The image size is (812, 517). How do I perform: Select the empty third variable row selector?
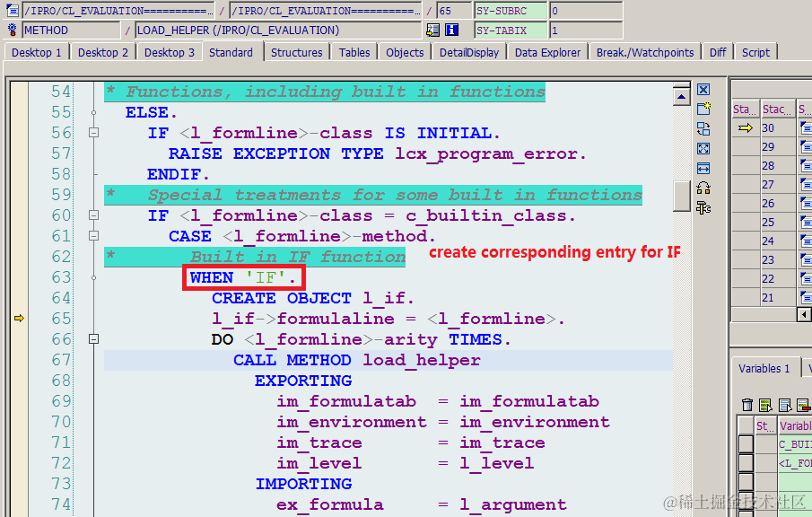click(x=746, y=481)
